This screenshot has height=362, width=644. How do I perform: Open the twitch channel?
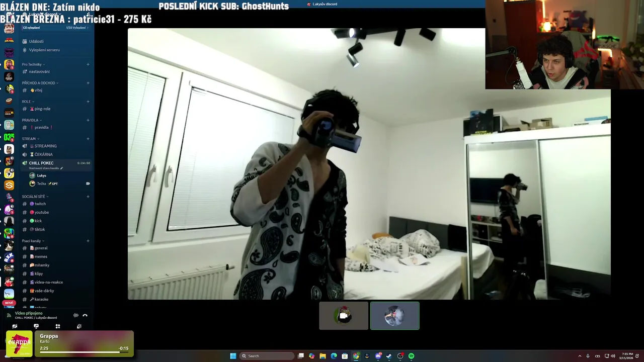[56, 204]
